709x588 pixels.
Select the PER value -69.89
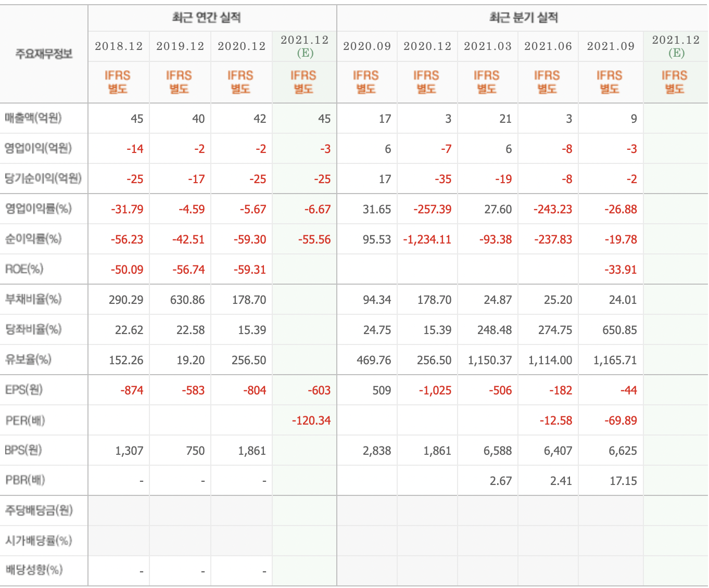coord(621,420)
